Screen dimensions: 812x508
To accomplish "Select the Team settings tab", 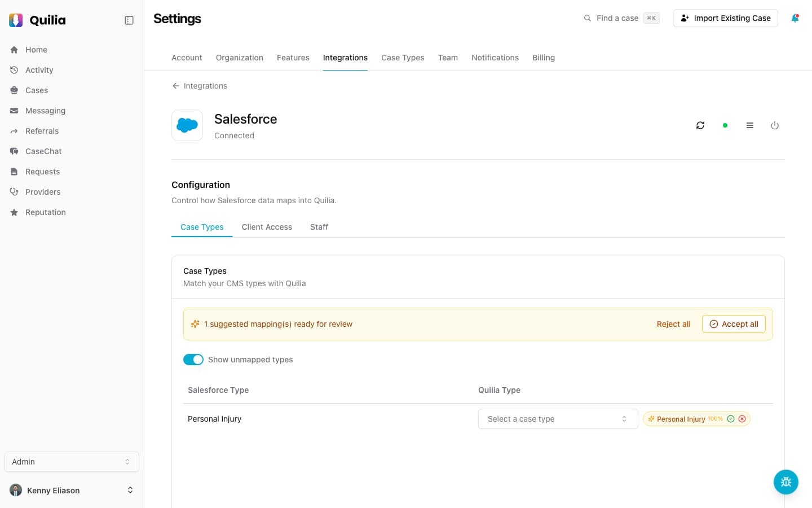I will pyautogui.click(x=448, y=58).
